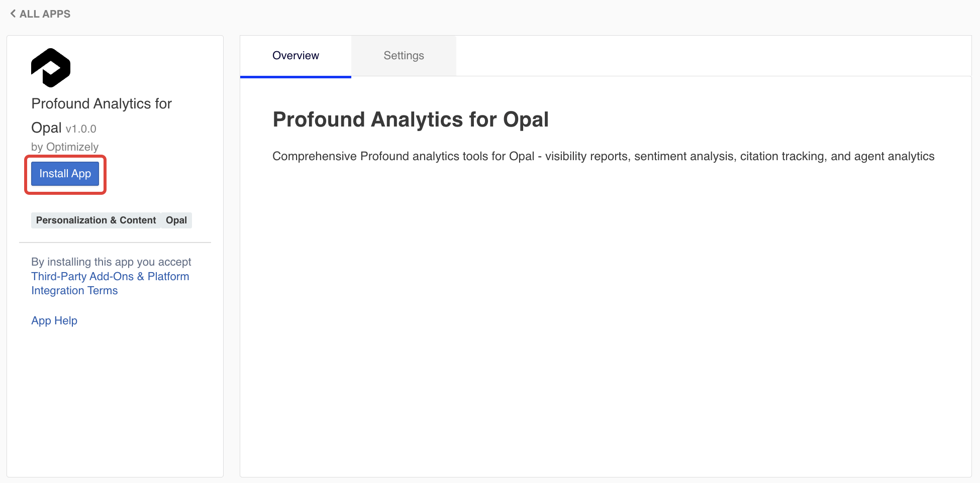Click the "by Optimizely" author text

tap(65, 147)
